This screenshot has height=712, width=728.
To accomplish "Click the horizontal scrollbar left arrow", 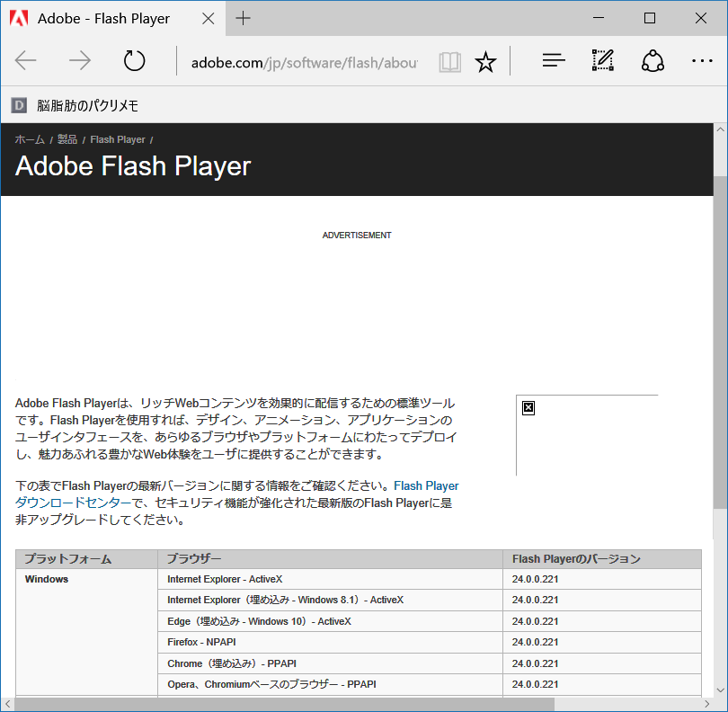I will (x=7, y=704).
